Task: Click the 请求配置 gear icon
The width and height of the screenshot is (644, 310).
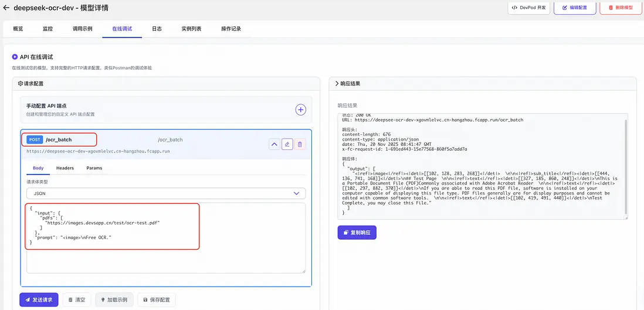Action: pos(21,83)
